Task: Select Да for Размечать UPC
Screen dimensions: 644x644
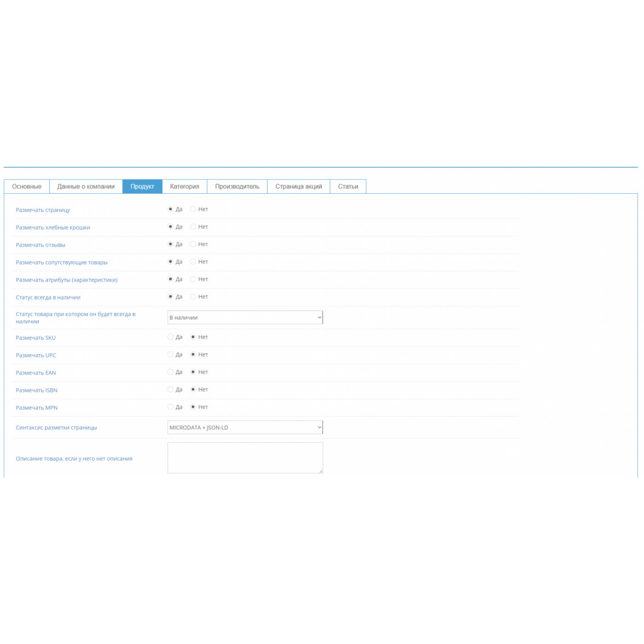Action: [x=171, y=355]
